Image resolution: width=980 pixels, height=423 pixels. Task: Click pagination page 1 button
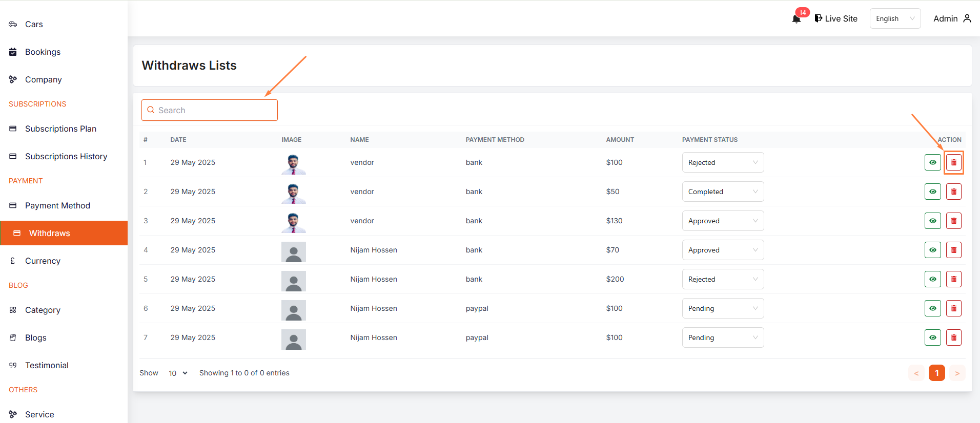coord(936,373)
